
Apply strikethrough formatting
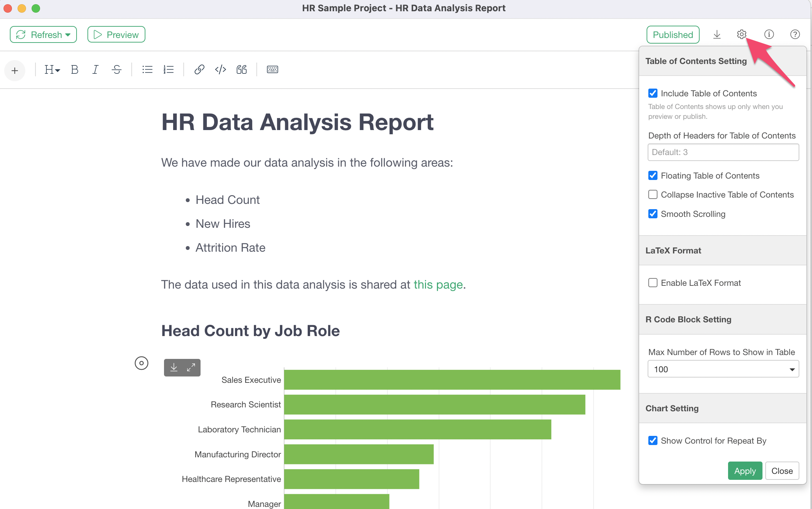117,70
